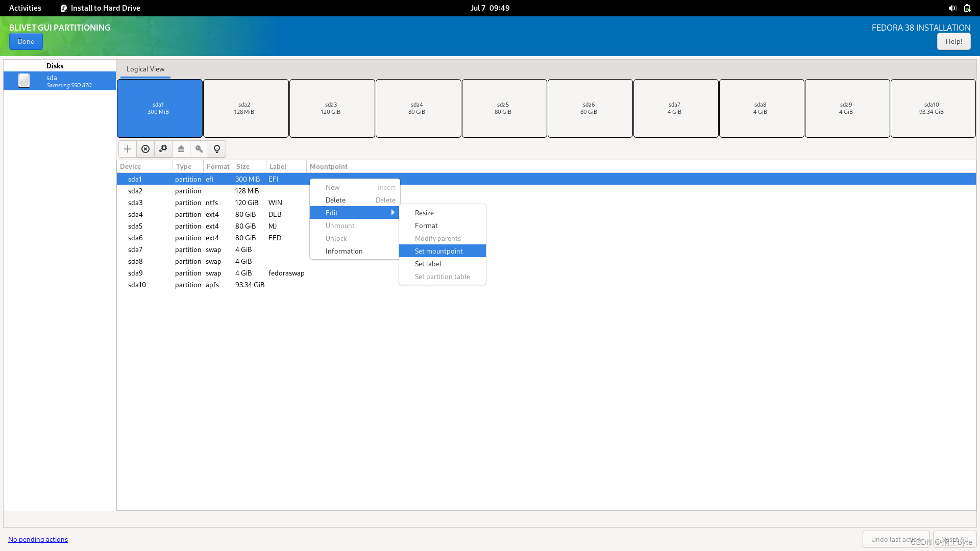
Task: Click the delete device circled-x icon
Action: pyautogui.click(x=145, y=149)
